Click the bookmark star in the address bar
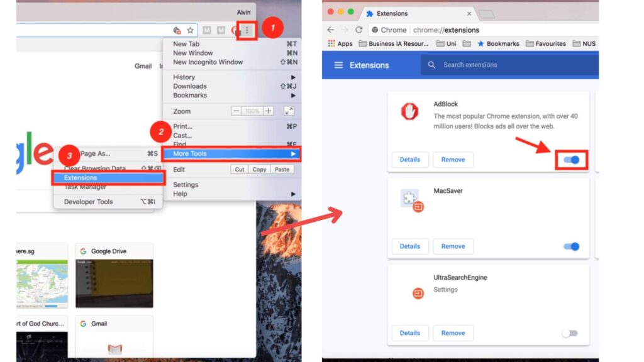This screenshot has height=362, width=644. (x=189, y=30)
